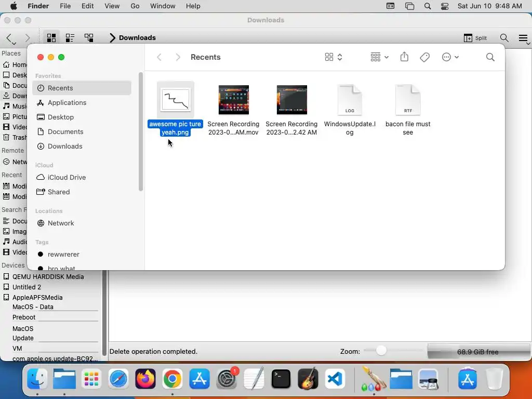Open System Settings from the Dock
The height and width of the screenshot is (399, 532).
[x=227, y=379]
